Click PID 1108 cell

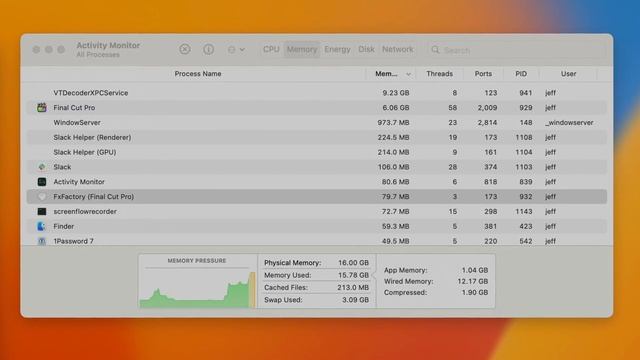524,138
